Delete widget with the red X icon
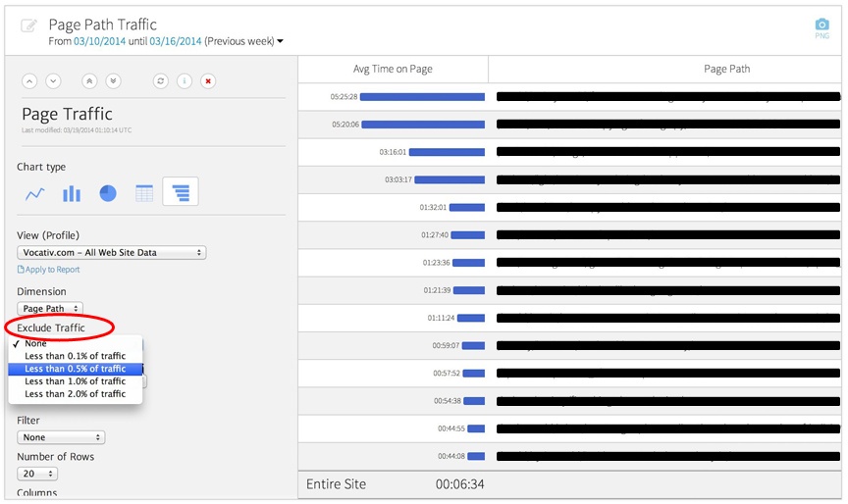 [x=208, y=81]
